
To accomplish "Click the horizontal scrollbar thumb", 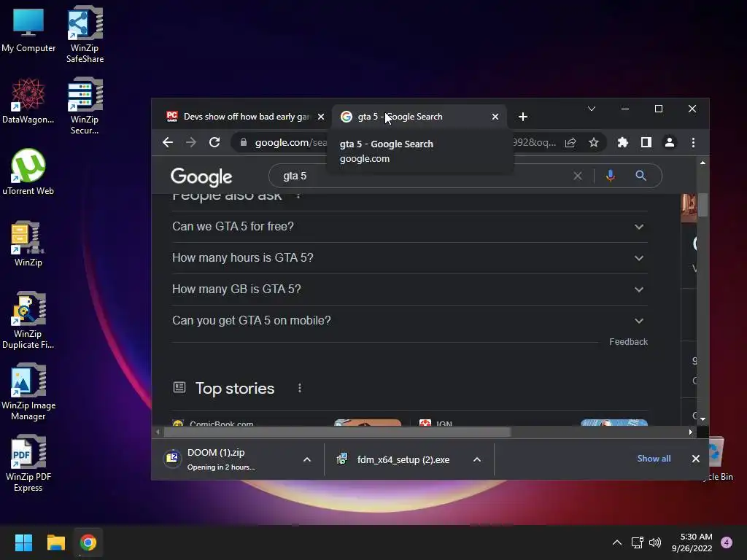I will 337,432.
